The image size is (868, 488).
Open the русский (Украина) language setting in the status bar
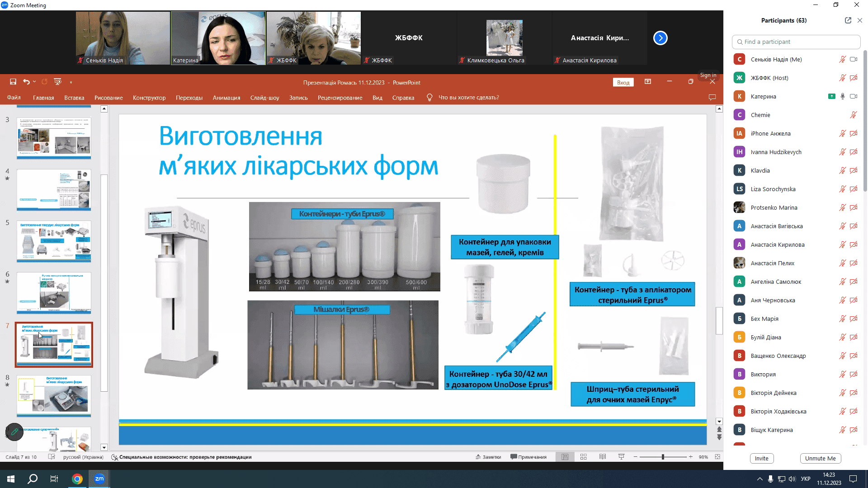[x=83, y=457]
